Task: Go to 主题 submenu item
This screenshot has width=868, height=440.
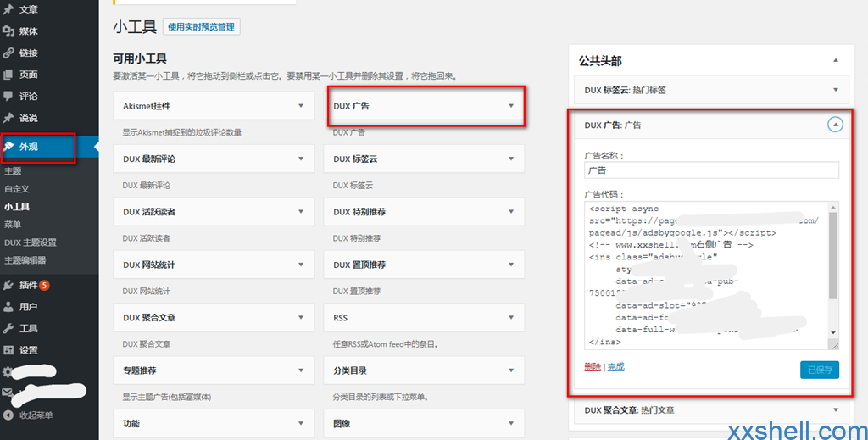Action: (x=13, y=171)
